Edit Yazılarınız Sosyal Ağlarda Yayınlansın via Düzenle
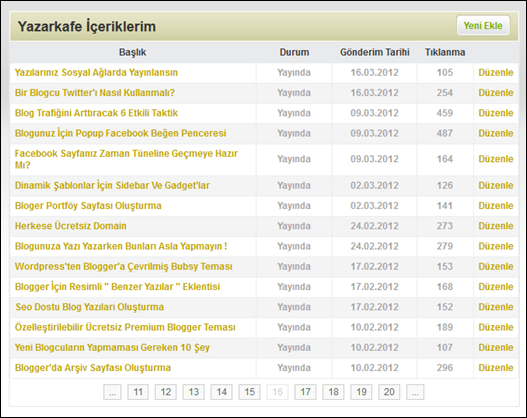The height and width of the screenshot is (418, 527). [496, 73]
